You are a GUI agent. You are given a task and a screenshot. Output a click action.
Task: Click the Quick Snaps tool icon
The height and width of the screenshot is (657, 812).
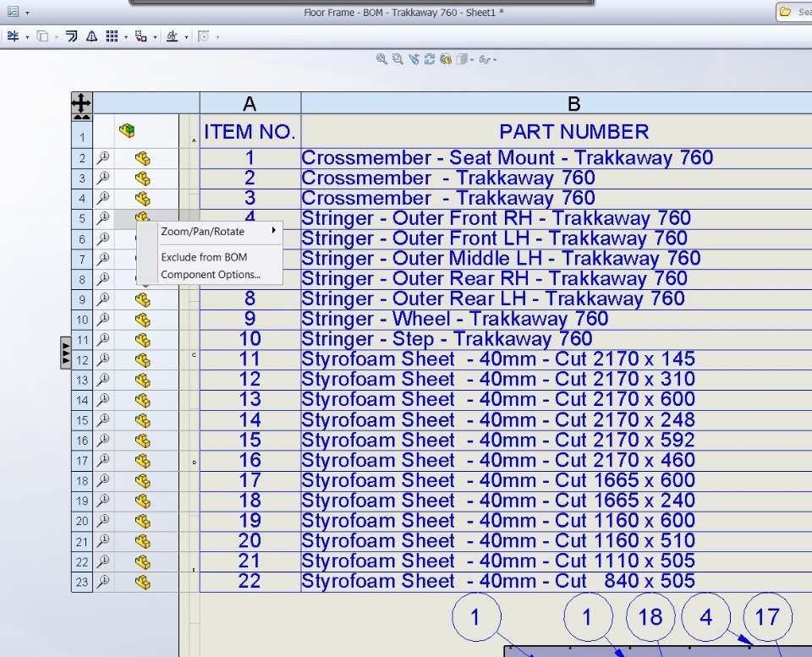tap(204, 36)
